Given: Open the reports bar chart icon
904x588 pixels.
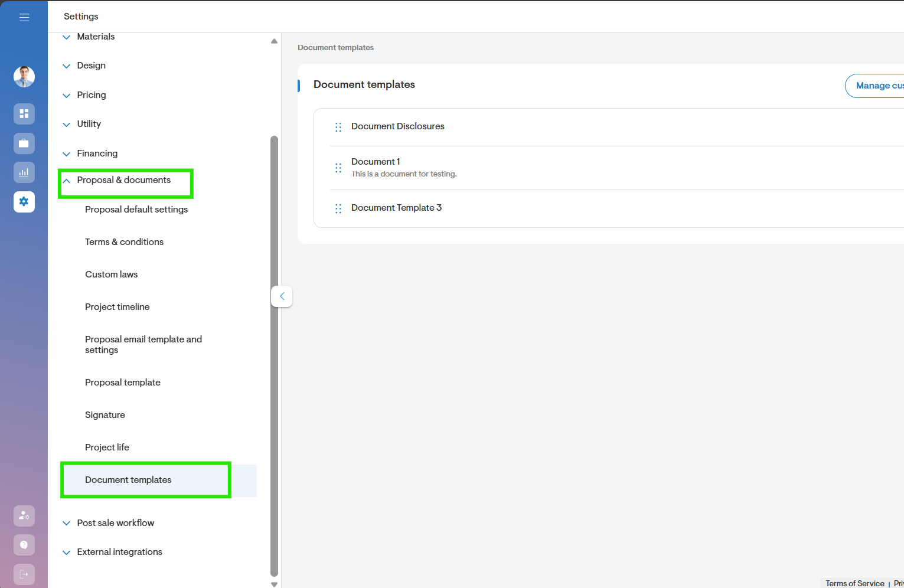Looking at the screenshot, I should 24,172.
